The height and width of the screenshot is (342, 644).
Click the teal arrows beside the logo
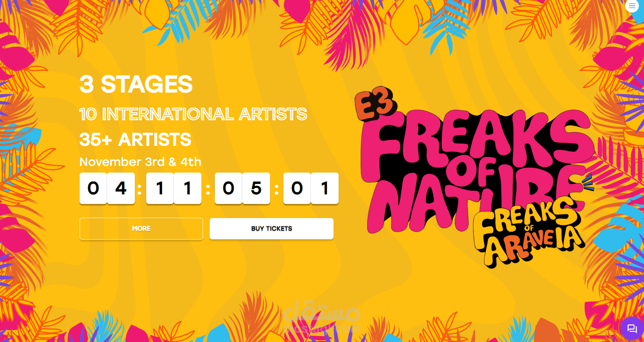588,184
